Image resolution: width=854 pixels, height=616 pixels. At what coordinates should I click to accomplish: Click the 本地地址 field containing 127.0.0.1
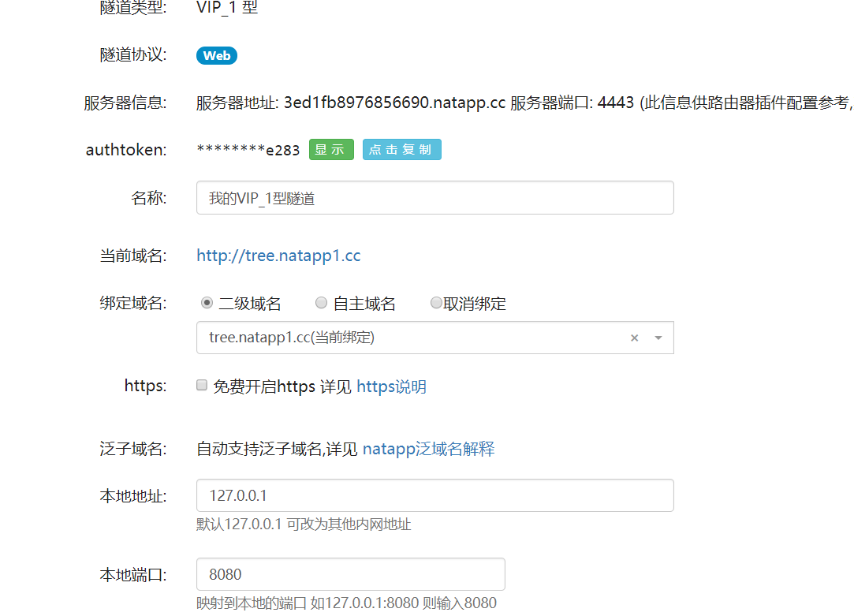point(435,495)
